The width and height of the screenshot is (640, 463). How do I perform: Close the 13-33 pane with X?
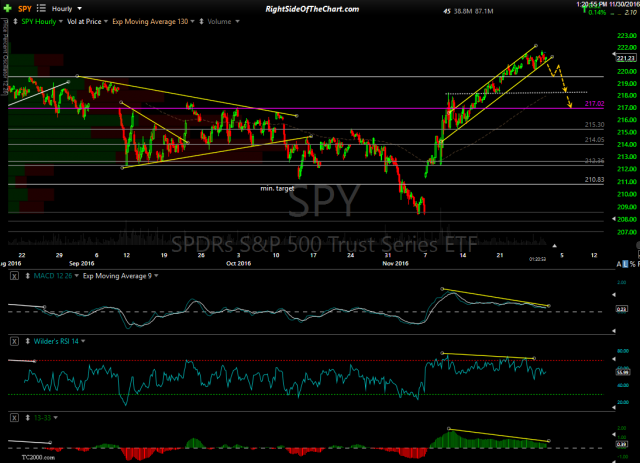point(14,418)
